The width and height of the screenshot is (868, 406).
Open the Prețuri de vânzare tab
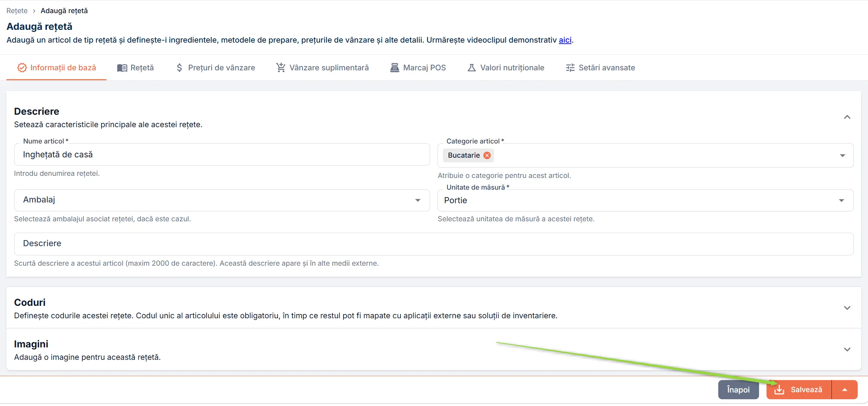[x=215, y=67]
